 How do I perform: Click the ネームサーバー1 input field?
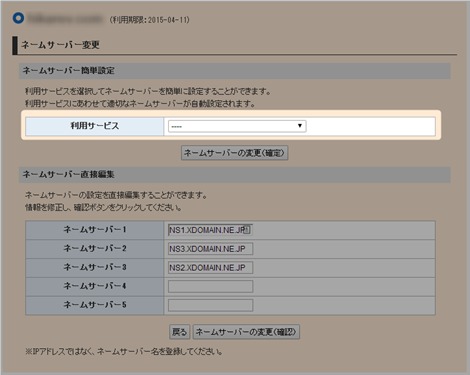click(210, 230)
